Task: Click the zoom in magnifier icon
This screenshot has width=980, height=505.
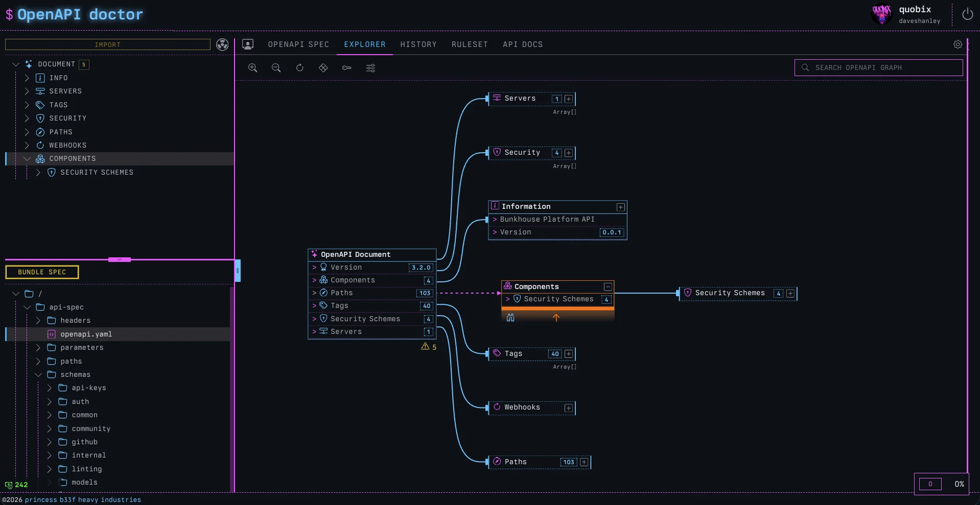Action: click(x=252, y=68)
